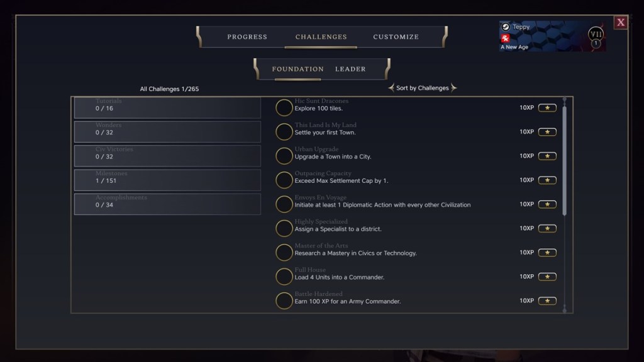The image size is (644, 362).
Task: Open the Leader sub-tab
Action: tap(351, 69)
